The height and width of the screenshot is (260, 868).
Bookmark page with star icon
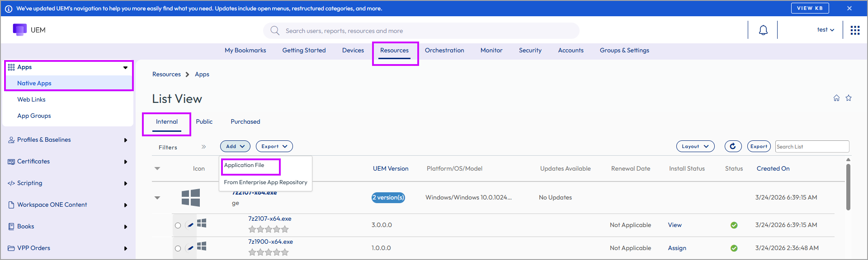point(849,98)
